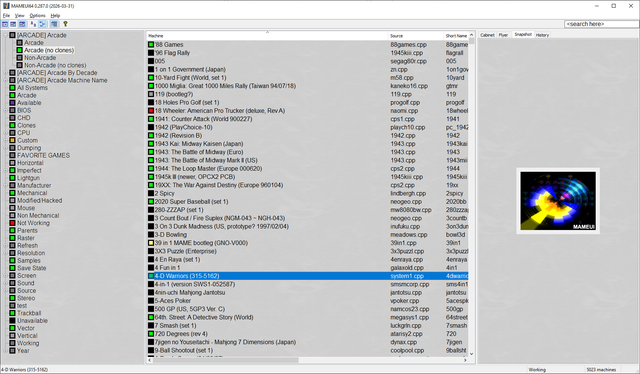Click the cps2.cpp source of 19XX row
Image resolution: width=640 pixels, height=374 pixels.
(x=402, y=185)
